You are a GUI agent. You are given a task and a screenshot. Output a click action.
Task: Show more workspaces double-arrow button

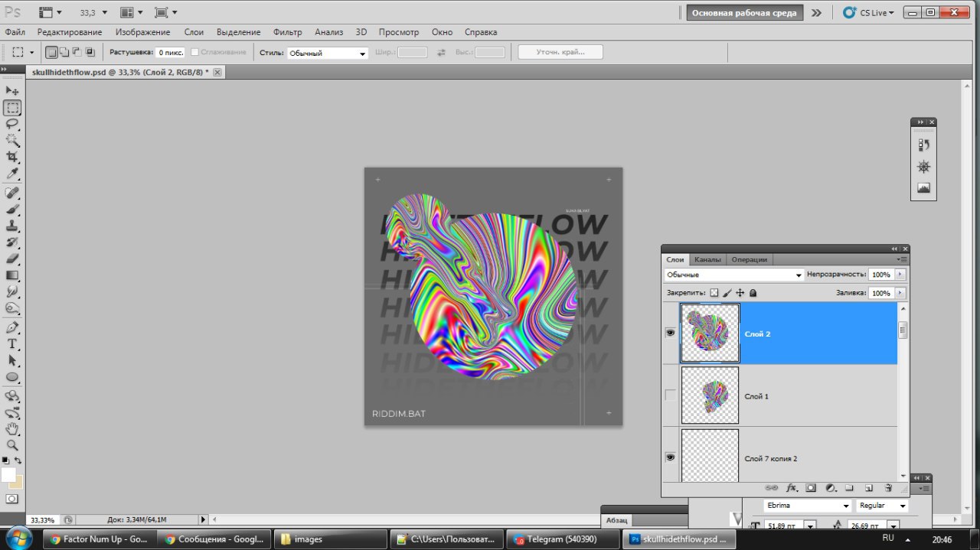(x=817, y=12)
